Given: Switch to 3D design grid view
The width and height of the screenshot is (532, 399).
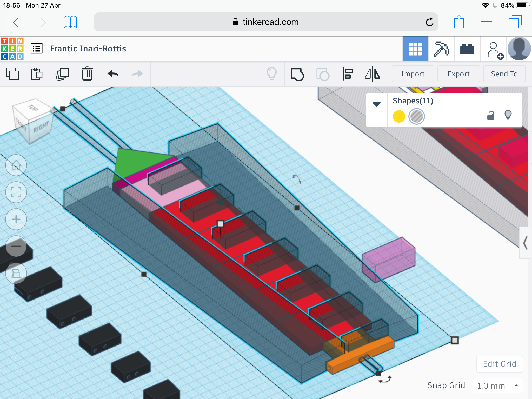Looking at the screenshot, I should (x=415, y=49).
